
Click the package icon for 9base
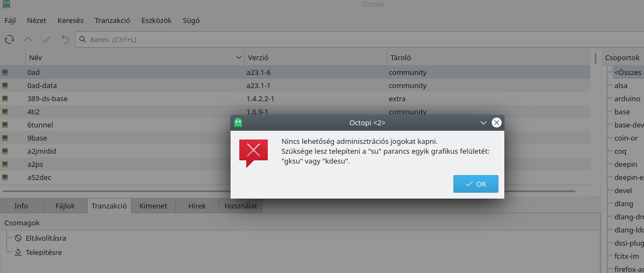click(5, 138)
